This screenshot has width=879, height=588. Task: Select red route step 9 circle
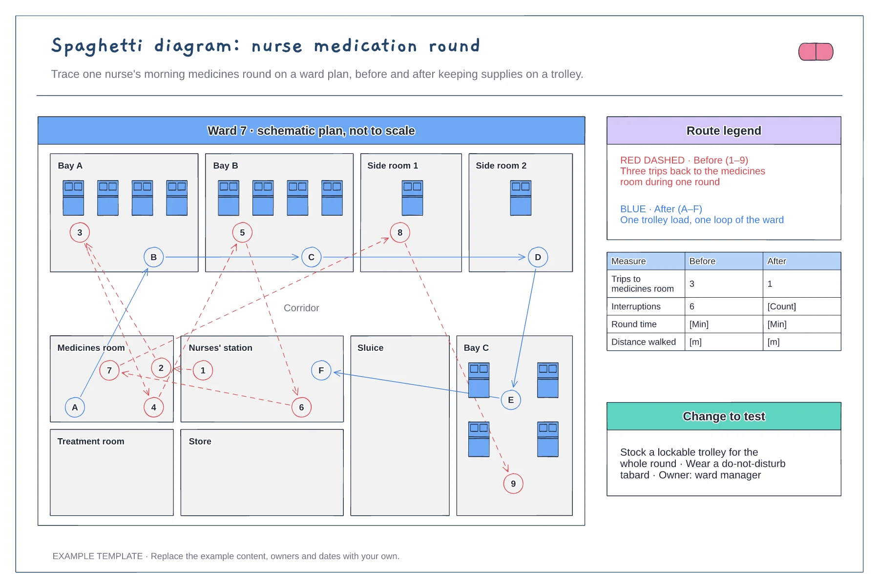click(513, 484)
